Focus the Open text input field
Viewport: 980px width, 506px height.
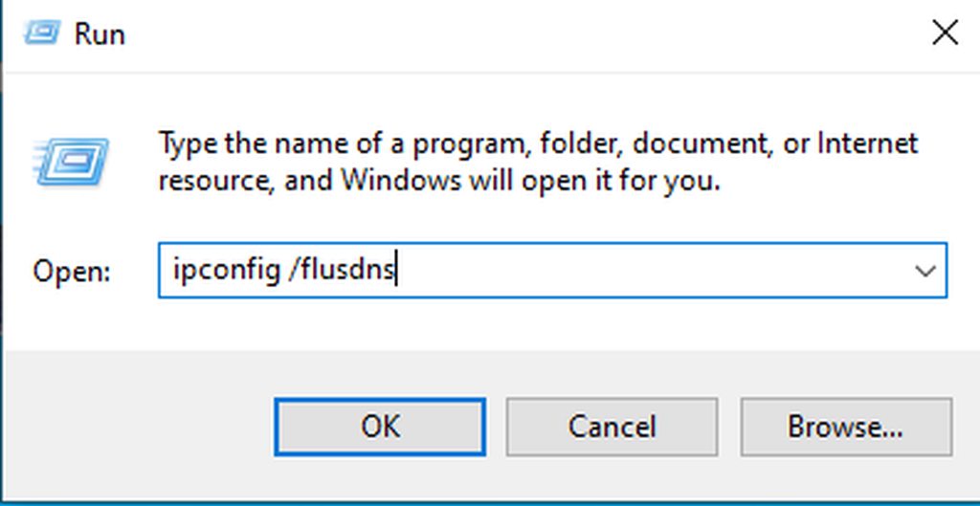(552, 271)
